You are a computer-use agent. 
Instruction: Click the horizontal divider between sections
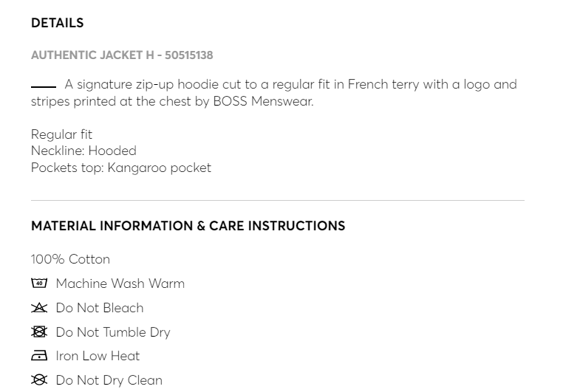coord(278,200)
